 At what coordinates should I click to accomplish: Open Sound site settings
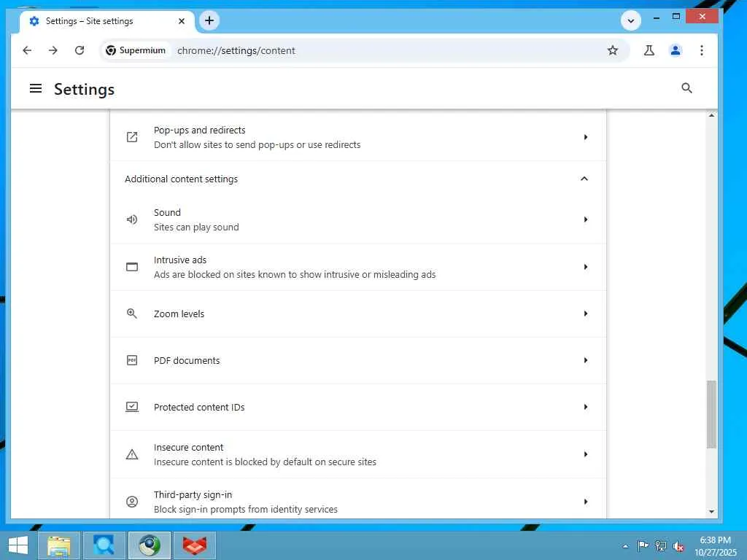point(357,219)
